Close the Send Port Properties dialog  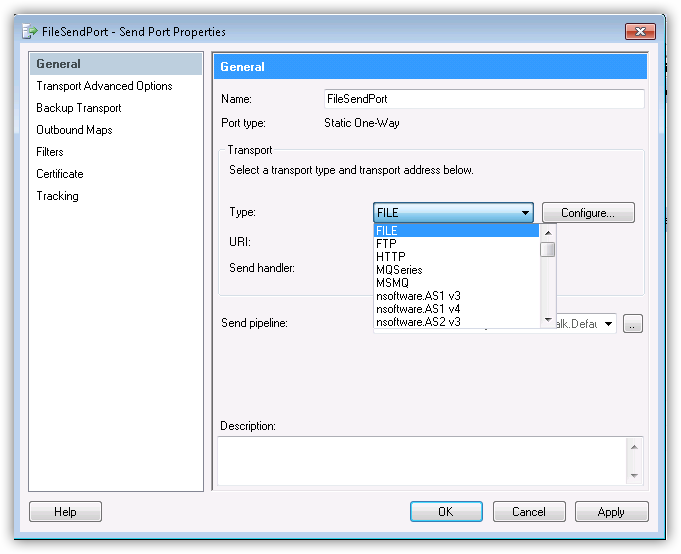(x=641, y=30)
